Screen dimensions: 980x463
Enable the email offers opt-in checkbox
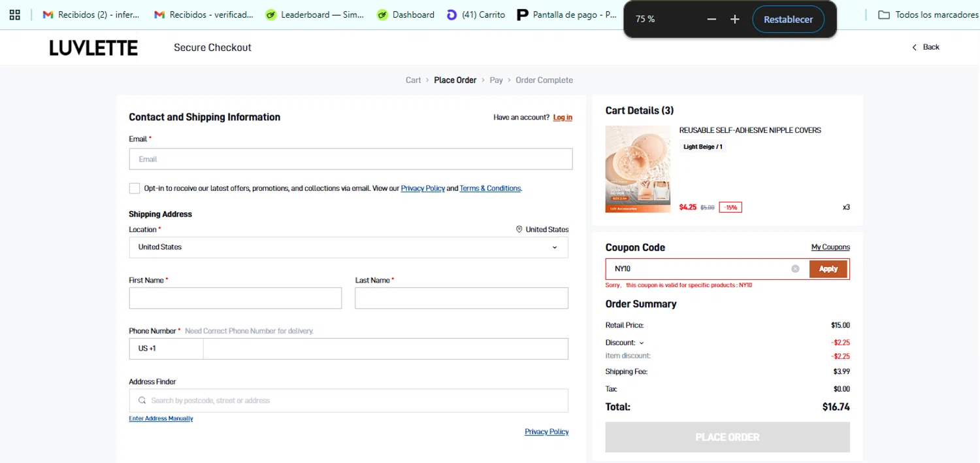coord(135,188)
